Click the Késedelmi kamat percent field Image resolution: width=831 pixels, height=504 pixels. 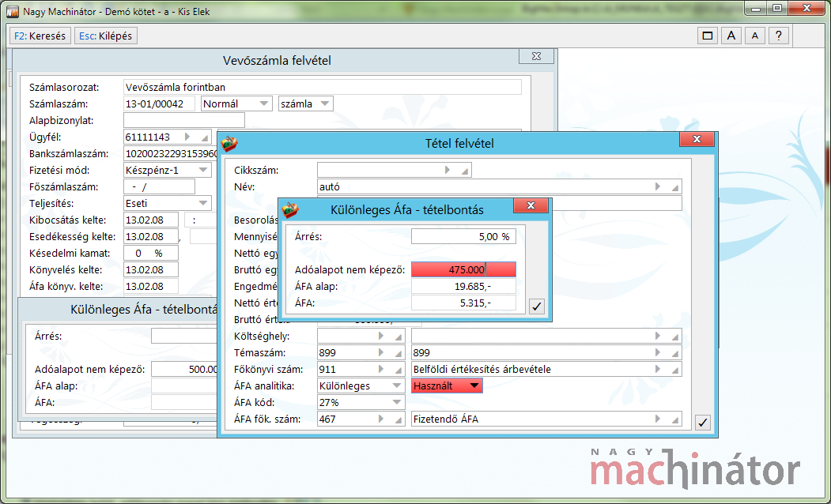click(150, 253)
